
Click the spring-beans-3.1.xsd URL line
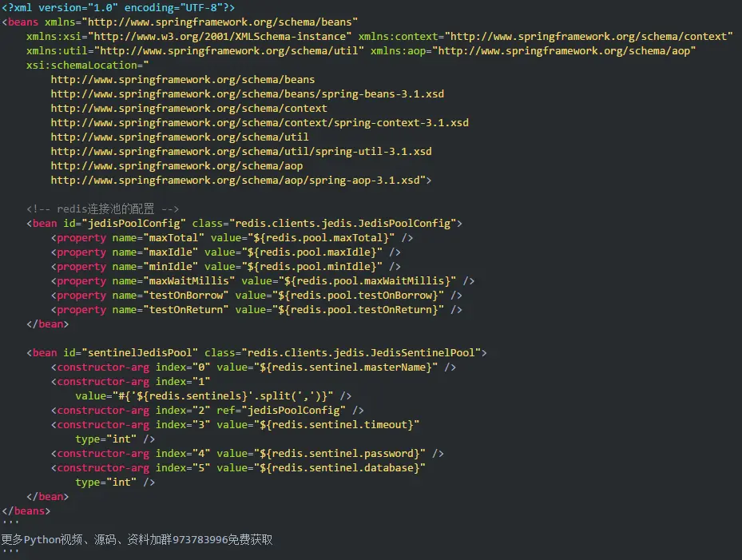coord(248,93)
